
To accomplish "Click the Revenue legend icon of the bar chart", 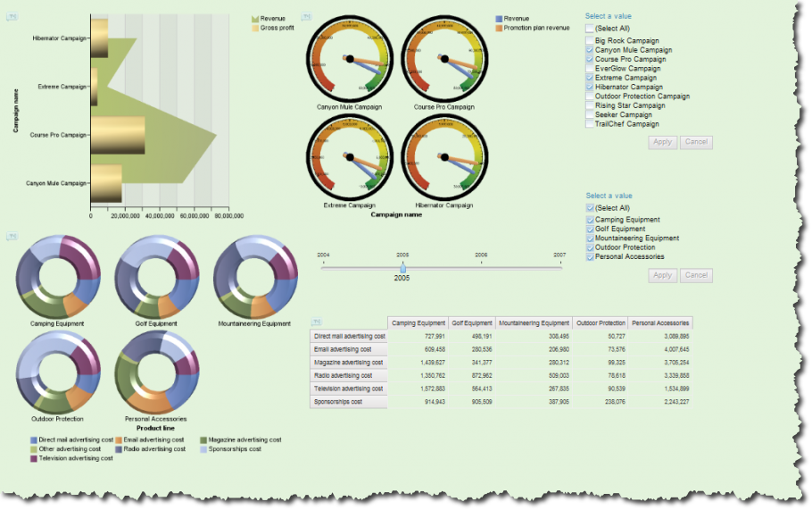I will (x=255, y=19).
